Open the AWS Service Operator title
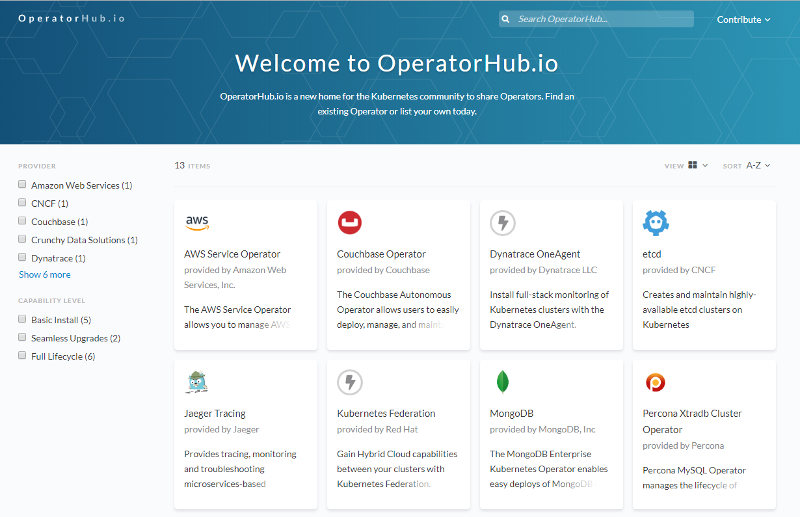This screenshot has height=517, width=800. [232, 254]
